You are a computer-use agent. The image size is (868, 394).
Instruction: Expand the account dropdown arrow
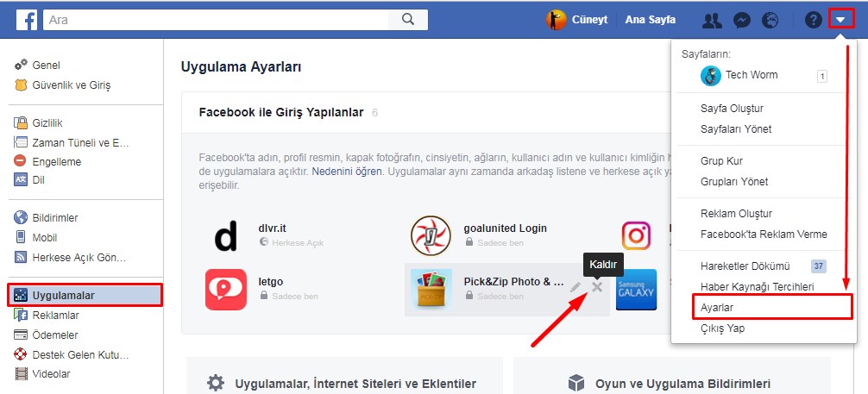pos(840,19)
